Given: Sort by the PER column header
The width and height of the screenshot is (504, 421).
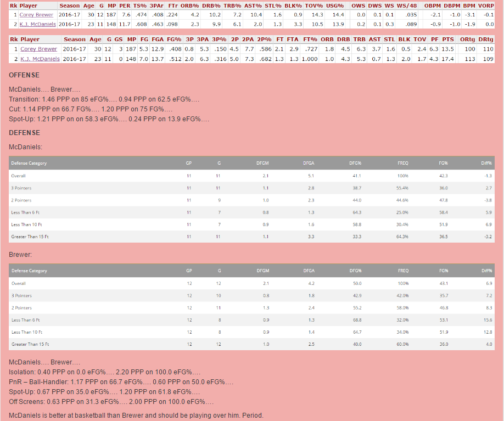Looking at the screenshot, I should pyautogui.click(x=125, y=5).
